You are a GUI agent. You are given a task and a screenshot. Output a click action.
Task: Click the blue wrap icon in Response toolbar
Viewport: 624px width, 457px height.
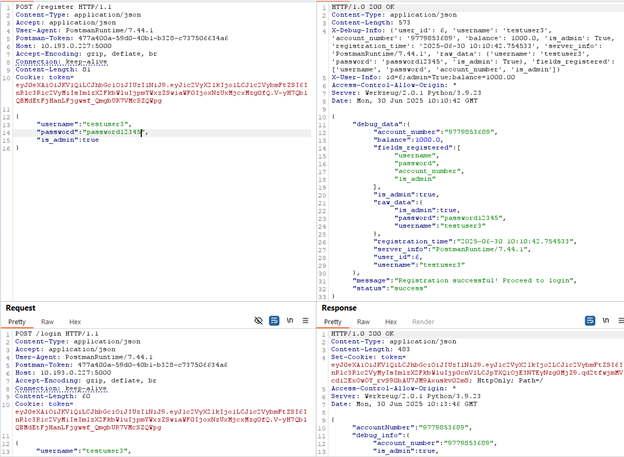pyautogui.click(x=591, y=321)
